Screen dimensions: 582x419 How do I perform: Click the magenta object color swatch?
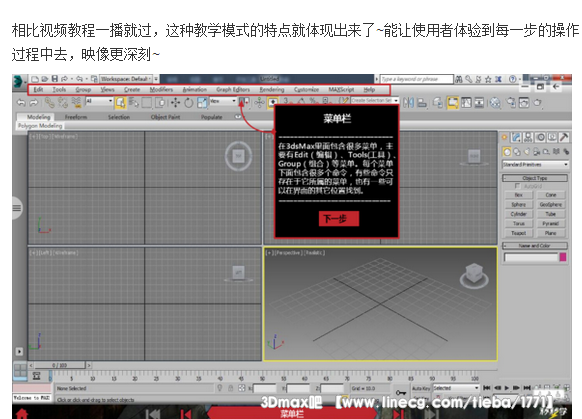point(563,257)
